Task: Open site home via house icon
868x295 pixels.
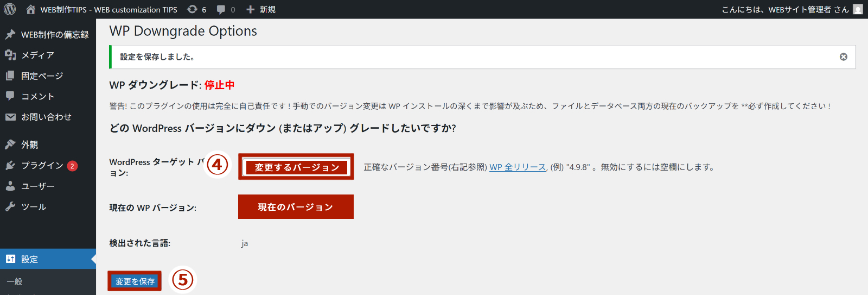Action: (30, 9)
